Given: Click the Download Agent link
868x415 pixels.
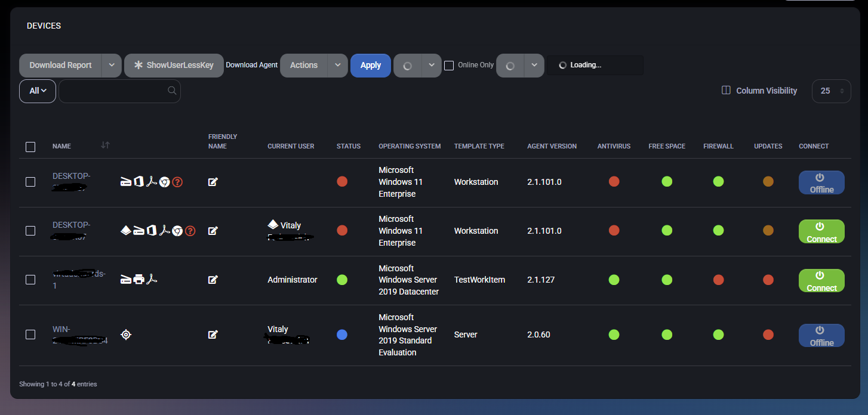Looking at the screenshot, I should tap(251, 65).
